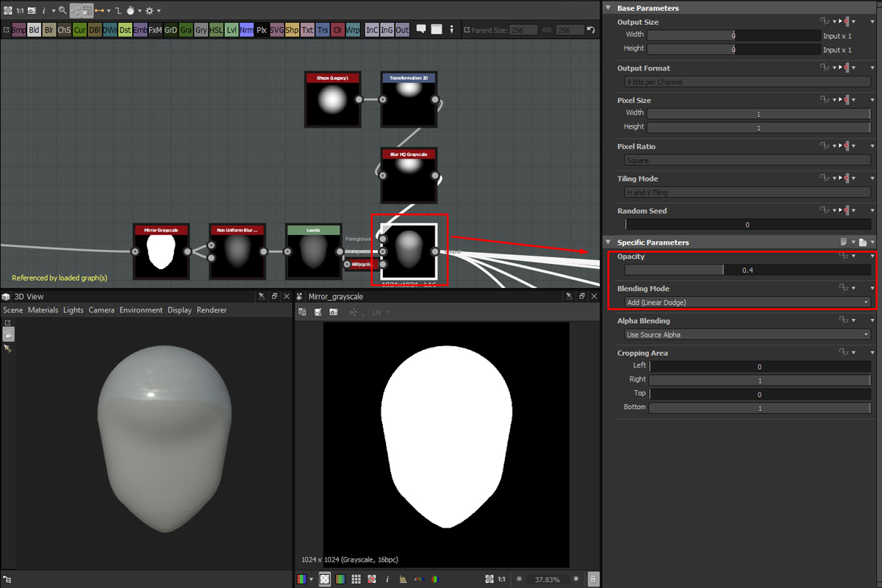Add a Warp node with Wrp shortcut
Image resolution: width=882 pixels, height=588 pixels.
(353, 30)
